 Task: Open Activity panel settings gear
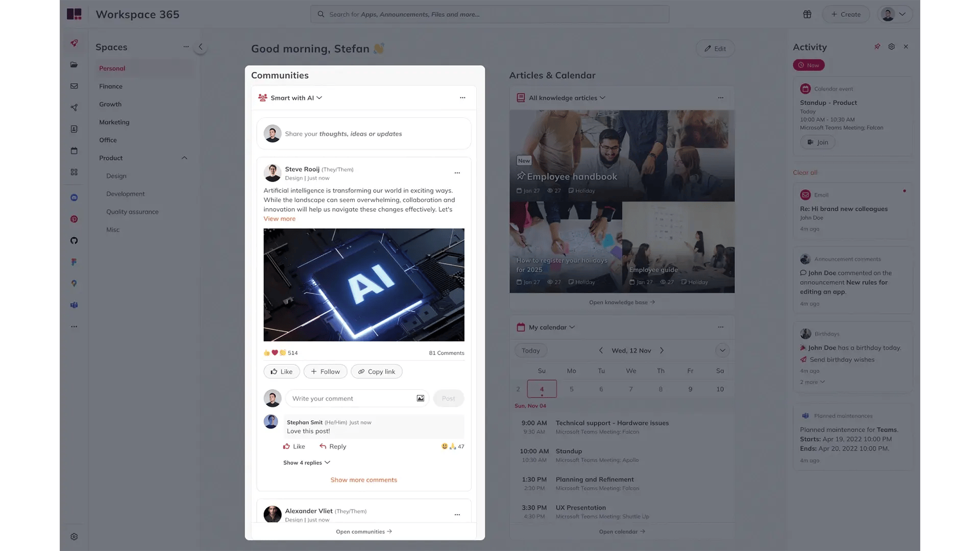click(x=891, y=46)
